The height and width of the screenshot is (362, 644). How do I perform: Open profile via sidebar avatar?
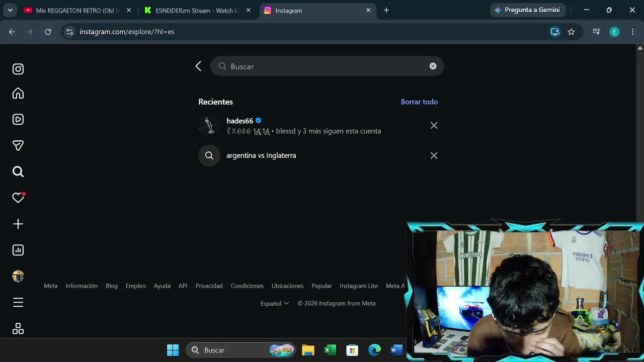pos(18,277)
